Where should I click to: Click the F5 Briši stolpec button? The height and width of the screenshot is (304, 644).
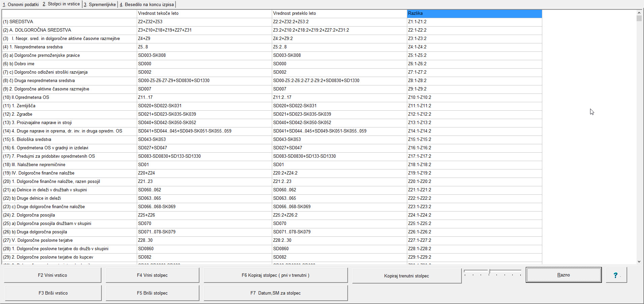pos(152,293)
